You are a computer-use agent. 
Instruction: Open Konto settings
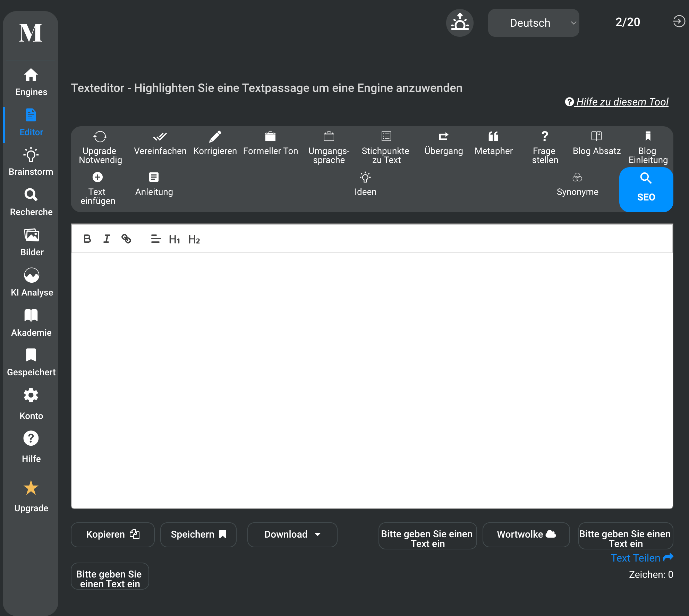31,405
